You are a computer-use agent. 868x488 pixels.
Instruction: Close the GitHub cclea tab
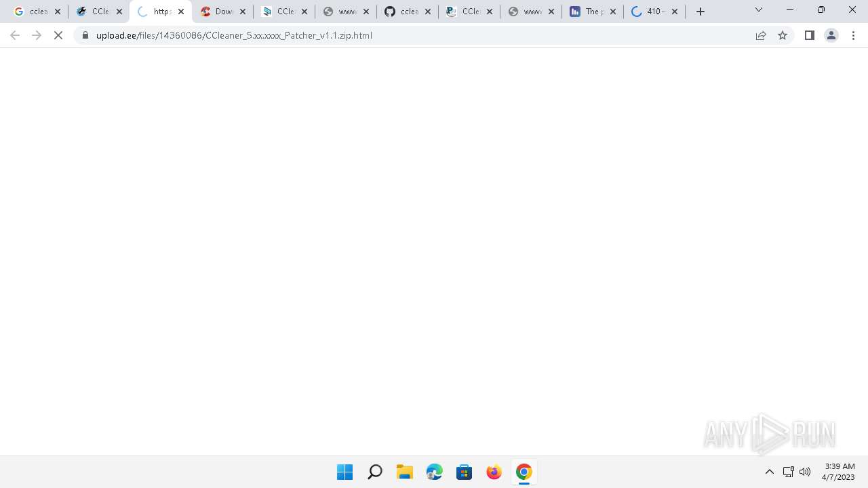[428, 12]
